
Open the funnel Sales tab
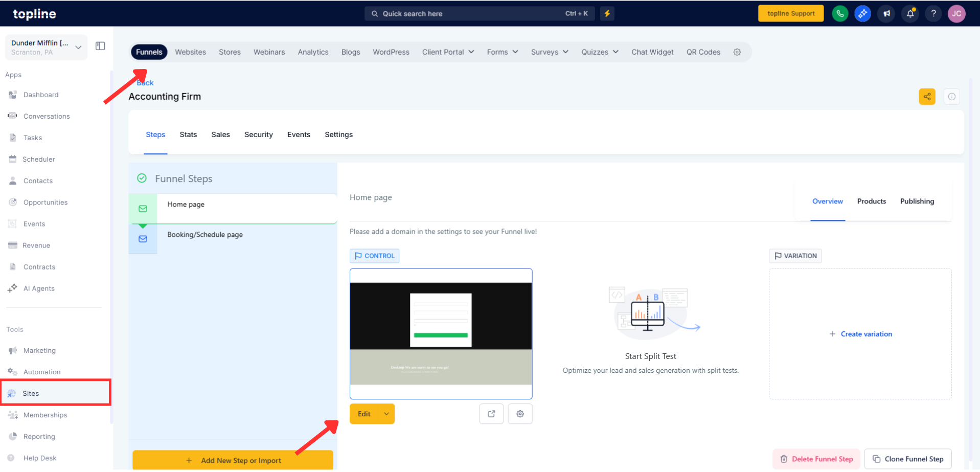tap(221, 134)
